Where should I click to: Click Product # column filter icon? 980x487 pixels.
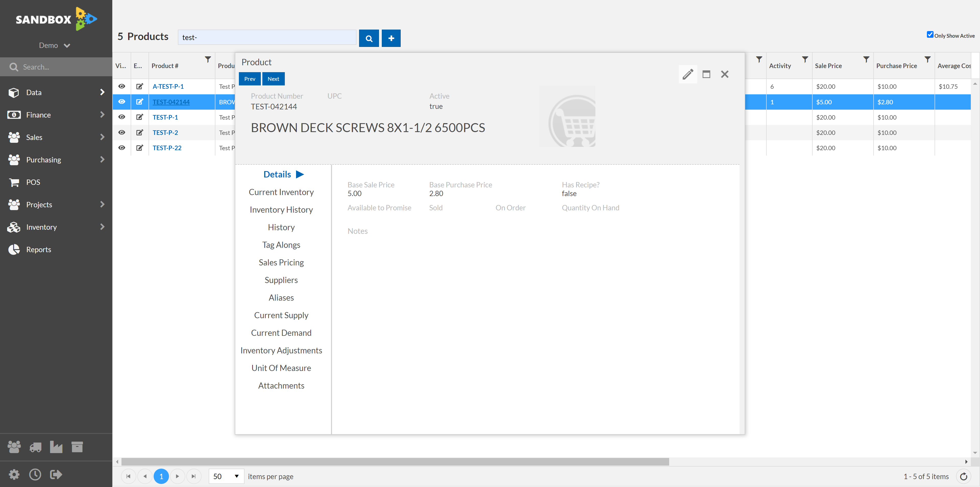click(208, 60)
